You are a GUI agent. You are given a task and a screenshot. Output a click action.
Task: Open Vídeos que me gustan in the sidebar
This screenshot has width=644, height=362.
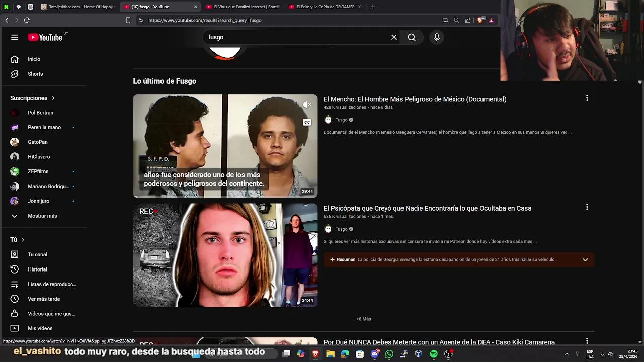coord(44,314)
